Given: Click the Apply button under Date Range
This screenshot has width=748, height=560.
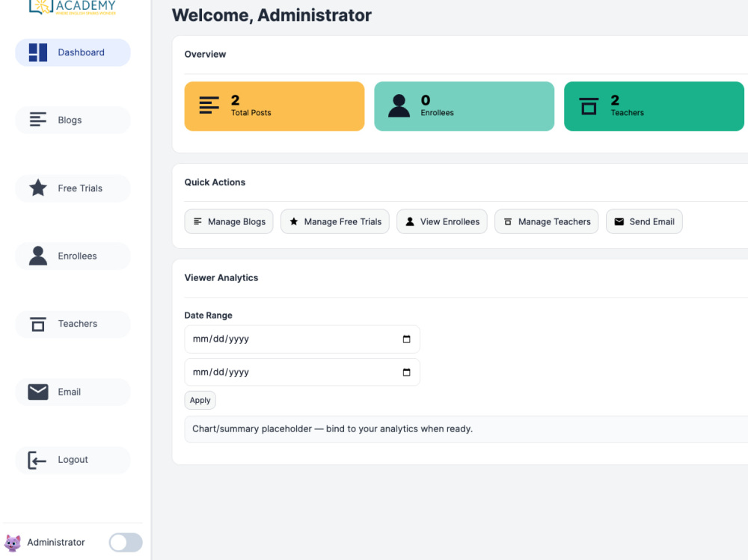Looking at the screenshot, I should coord(200,400).
